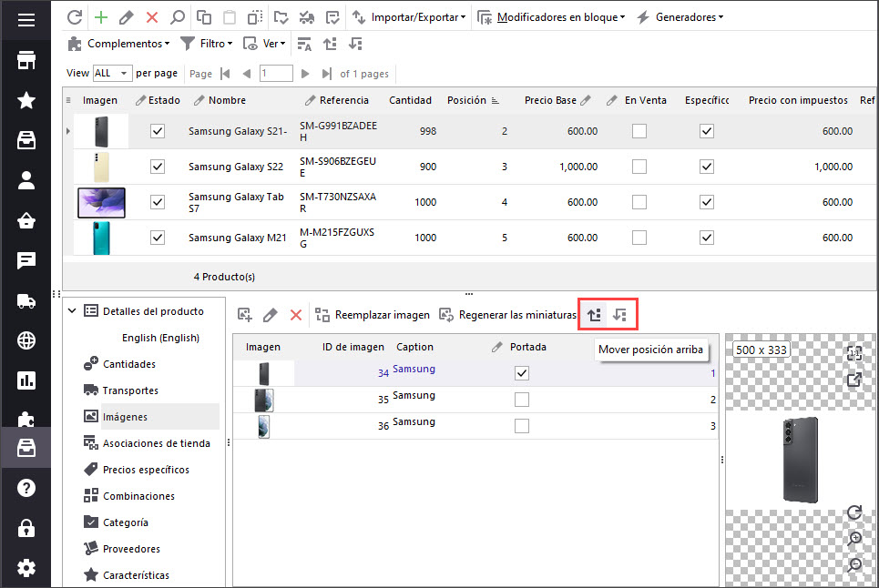This screenshot has height=588, width=879.
Task: Toggle Estado for Samsung Galaxy S21
Action: pos(158,131)
